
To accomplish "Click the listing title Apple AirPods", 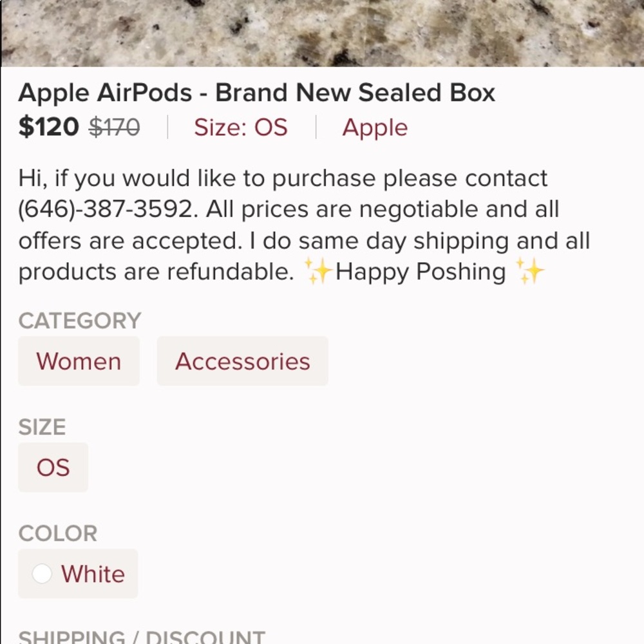I will [x=257, y=92].
